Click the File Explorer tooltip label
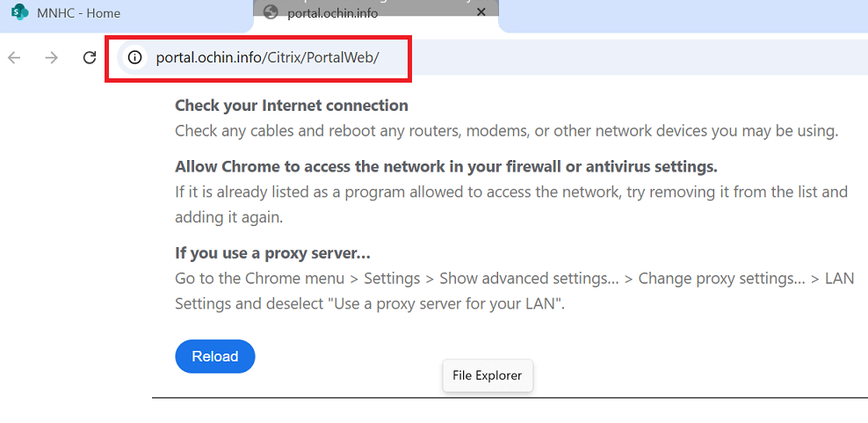The width and height of the screenshot is (868, 423). coord(487,376)
